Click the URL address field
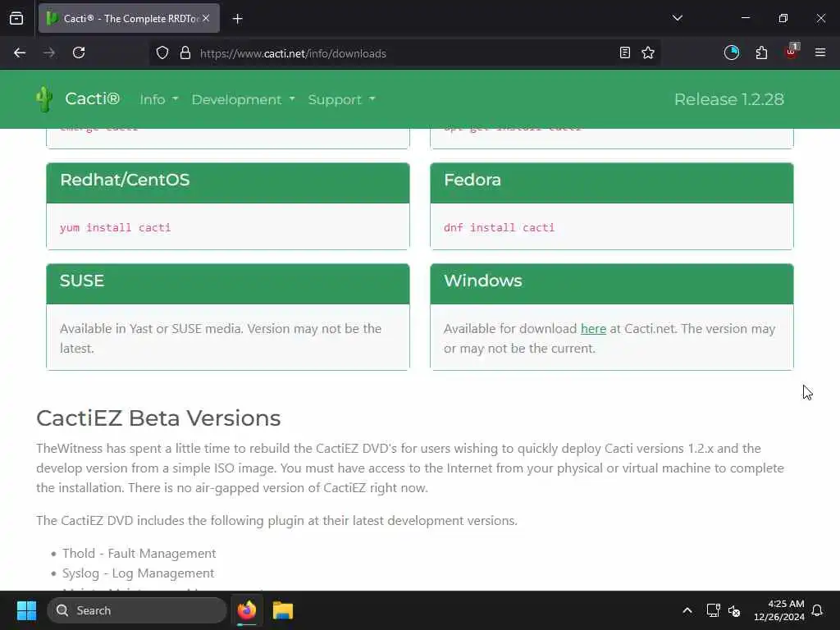The height and width of the screenshot is (630, 840). [405, 53]
